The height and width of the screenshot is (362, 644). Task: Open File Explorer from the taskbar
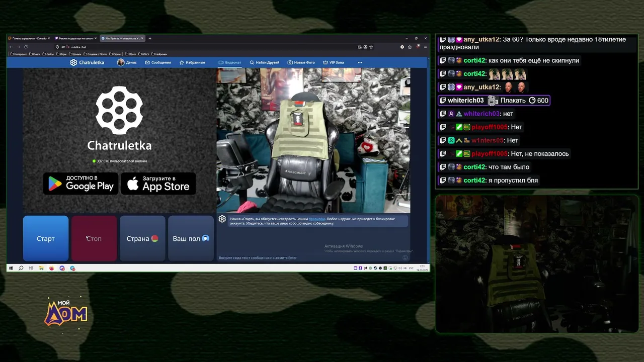[x=41, y=268]
